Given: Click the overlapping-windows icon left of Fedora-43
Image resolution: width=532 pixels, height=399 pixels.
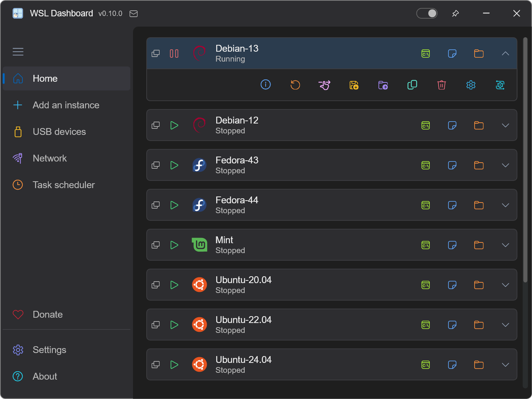Looking at the screenshot, I should click(155, 165).
